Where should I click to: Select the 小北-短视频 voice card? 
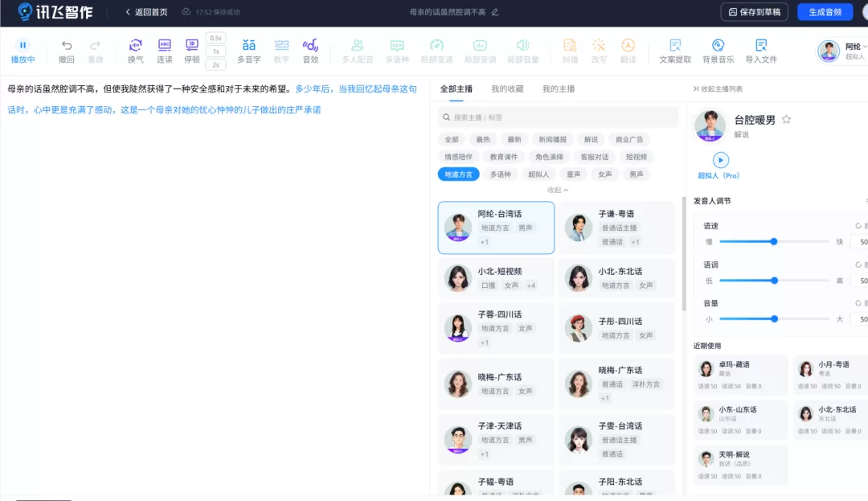click(x=496, y=278)
